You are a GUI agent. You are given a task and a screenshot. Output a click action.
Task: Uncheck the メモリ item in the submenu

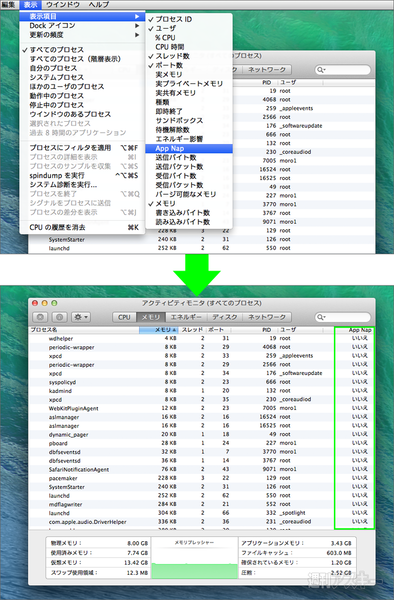189,204
